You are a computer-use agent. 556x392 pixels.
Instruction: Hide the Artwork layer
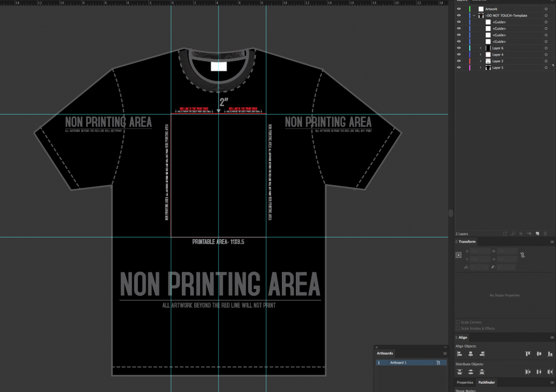pyautogui.click(x=459, y=9)
